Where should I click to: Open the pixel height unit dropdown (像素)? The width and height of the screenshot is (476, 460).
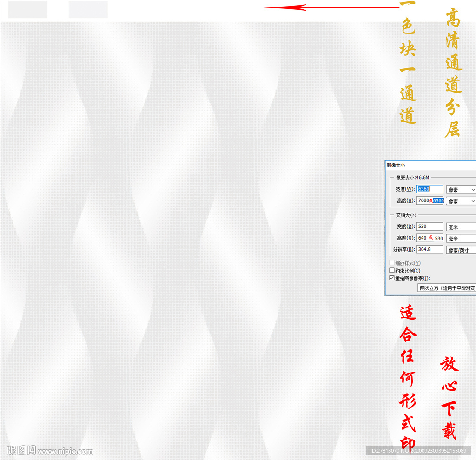point(461,201)
